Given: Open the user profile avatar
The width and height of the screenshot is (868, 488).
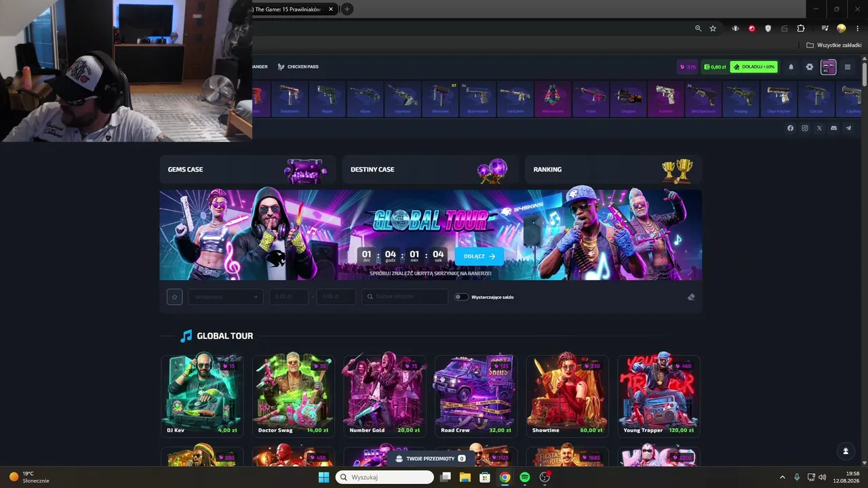Looking at the screenshot, I should click(828, 67).
